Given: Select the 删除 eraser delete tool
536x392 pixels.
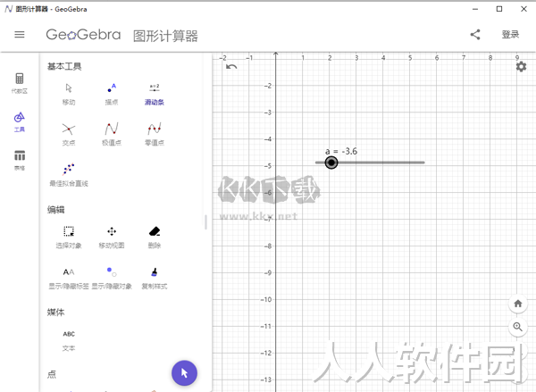Looking at the screenshot, I should (155, 238).
